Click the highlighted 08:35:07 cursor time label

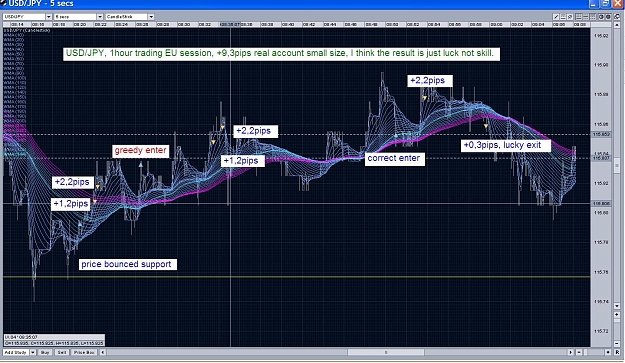pyautogui.click(x=230, y=24)
